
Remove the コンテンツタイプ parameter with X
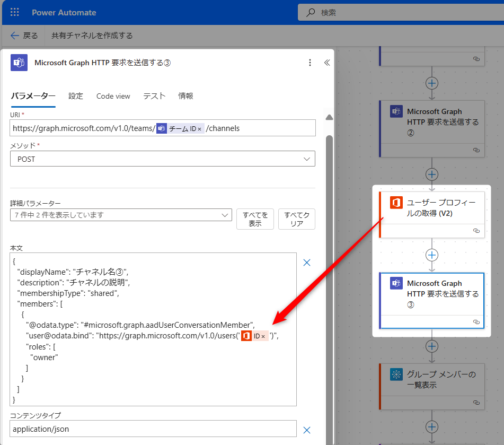pos(307,430)
